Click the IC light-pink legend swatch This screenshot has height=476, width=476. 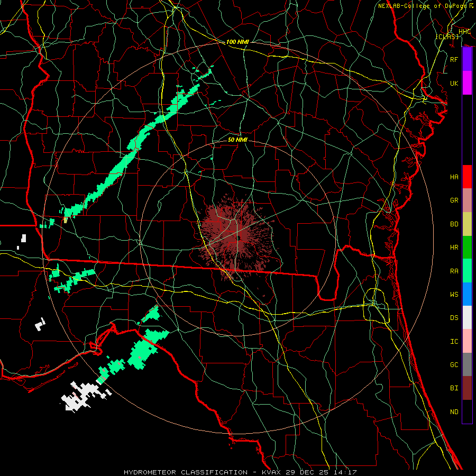pos(467,341)
